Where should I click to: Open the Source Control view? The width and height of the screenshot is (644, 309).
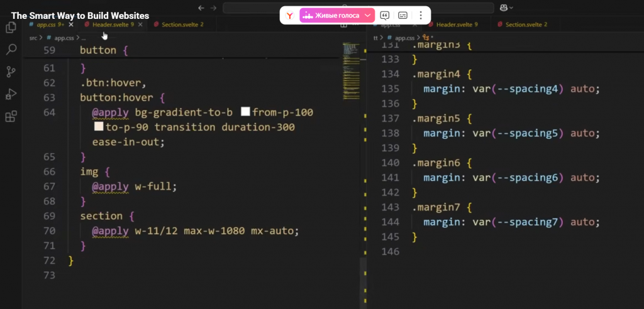(11, 72)
